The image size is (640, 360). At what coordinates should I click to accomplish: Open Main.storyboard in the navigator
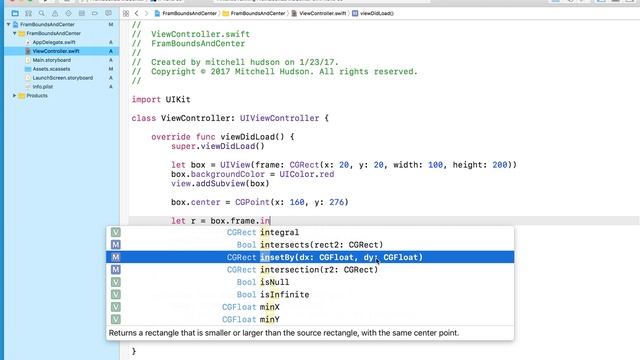click(x=51, y=60)
